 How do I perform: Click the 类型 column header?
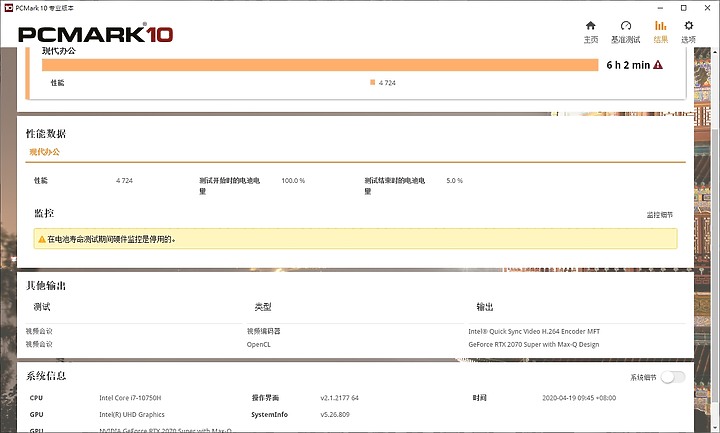pyautogui.click(x=263, y=307)
